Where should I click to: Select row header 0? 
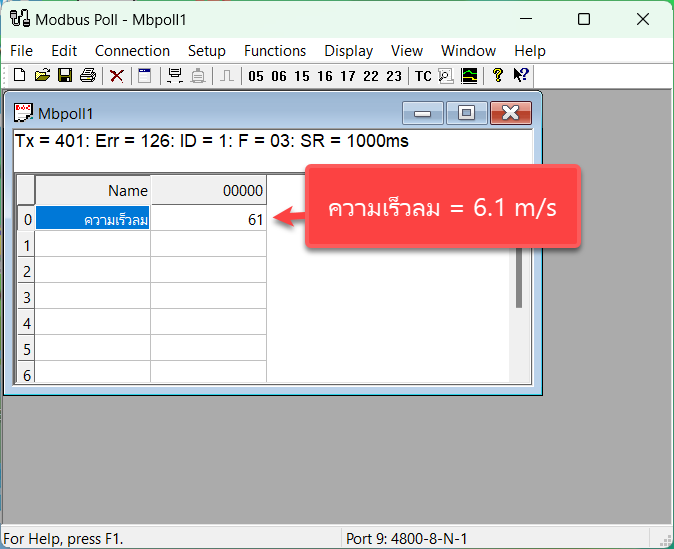[26, 219]
